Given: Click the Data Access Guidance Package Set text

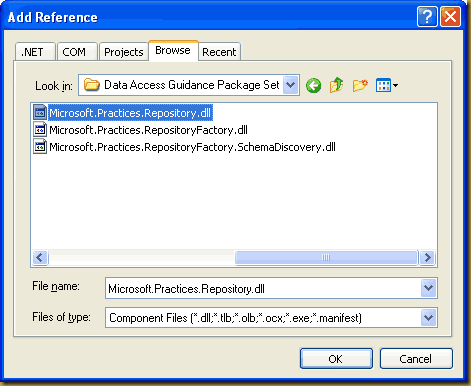Looking at the screenshot, I should [x=192, y=85].
